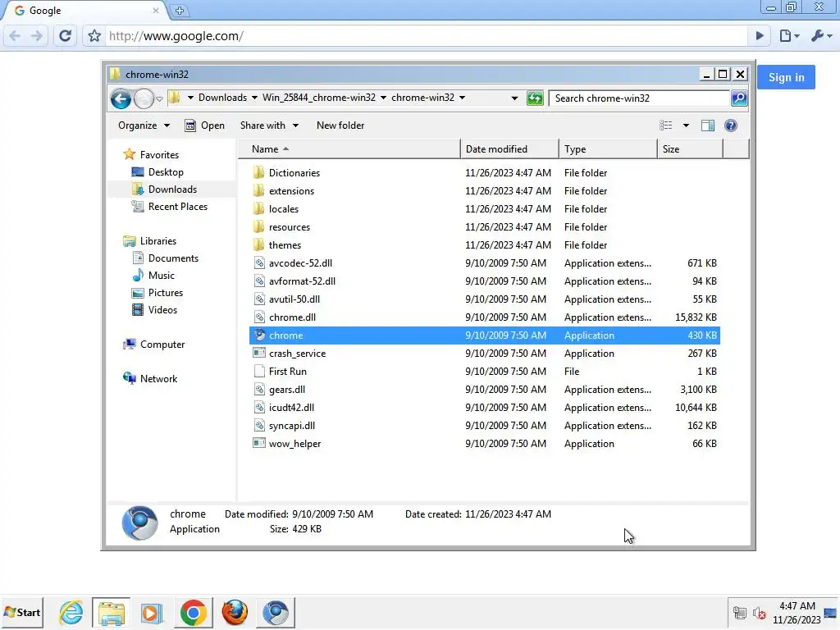Click browser back arrow
Image resolution: width=840 pixels, height=630 pixels.
click(15, 36)
